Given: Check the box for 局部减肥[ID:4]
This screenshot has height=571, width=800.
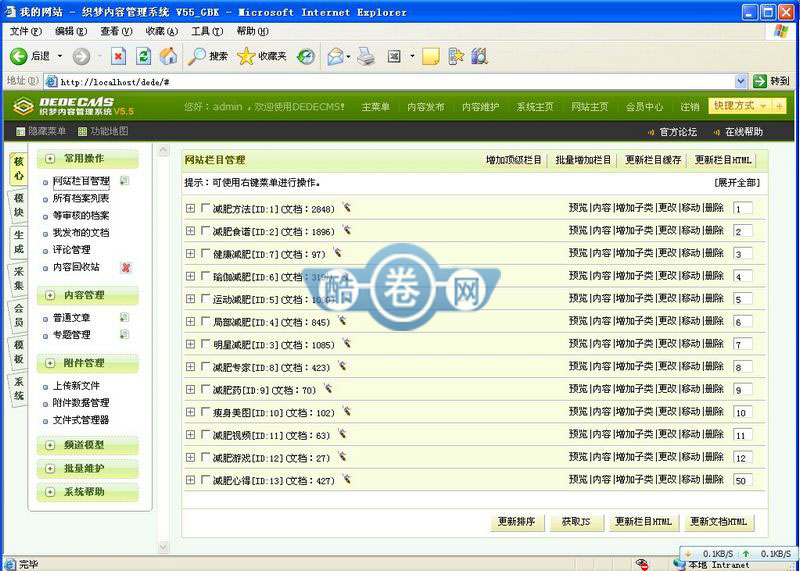Looking at the screenshot, I should (x=206, y=321).
